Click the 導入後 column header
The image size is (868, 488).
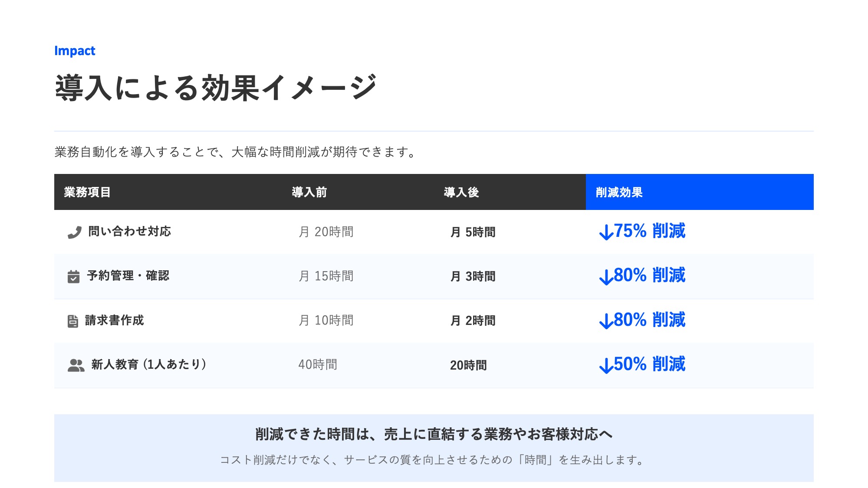(x=461, y=192)
